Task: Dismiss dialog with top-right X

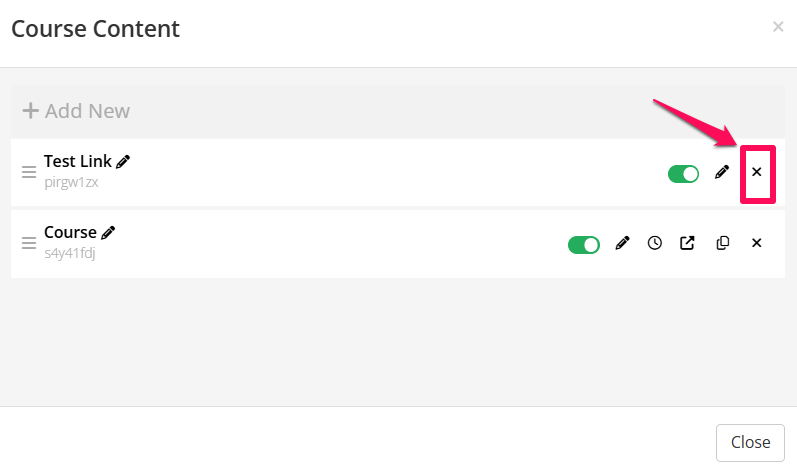Action: tap(778, 27)
